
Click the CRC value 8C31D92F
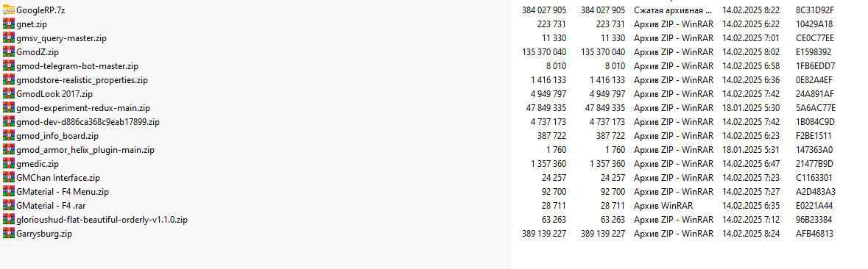tap(815, 10)
